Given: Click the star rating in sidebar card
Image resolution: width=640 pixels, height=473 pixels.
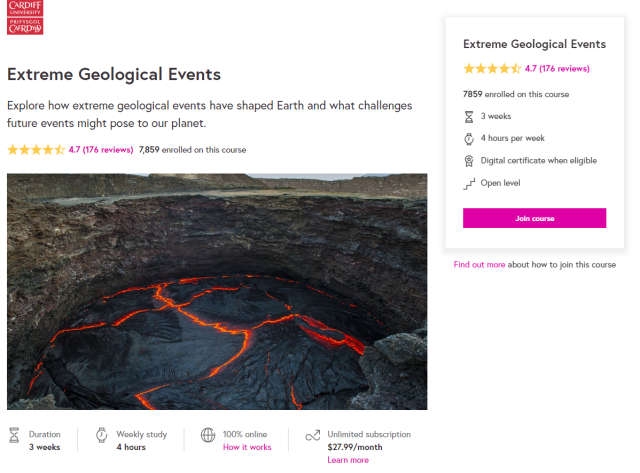Looking at the screenshot, I should pyautogui.click(x=492, y=69).
